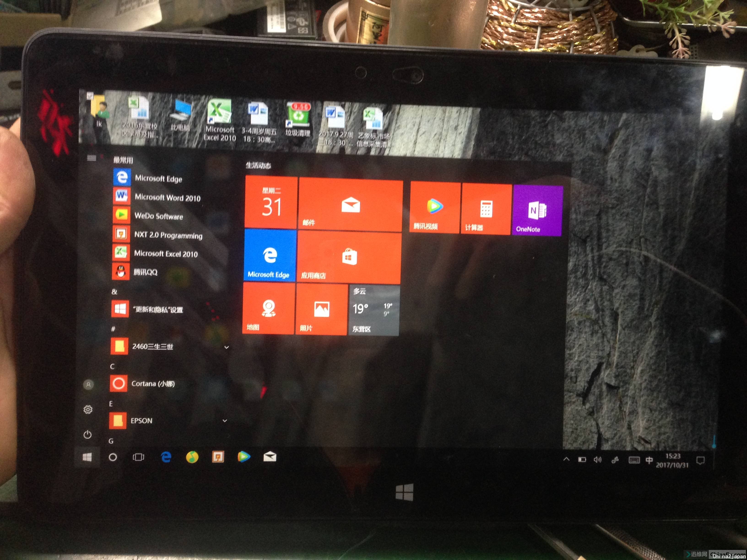Click the Power button in Start sidebar

tap(87, 434)
